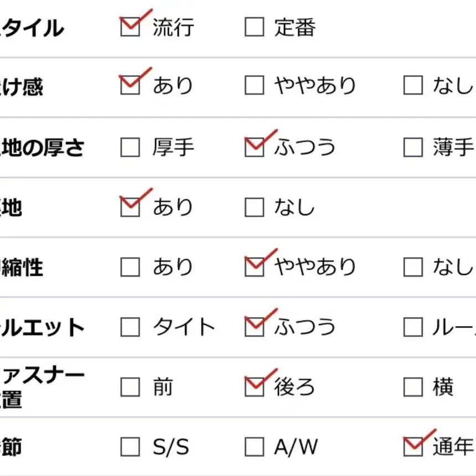Viewport: 476px width, 476px height.
Task: Tick the 横 fastener checkbox
Action: [x=413, y=387]
